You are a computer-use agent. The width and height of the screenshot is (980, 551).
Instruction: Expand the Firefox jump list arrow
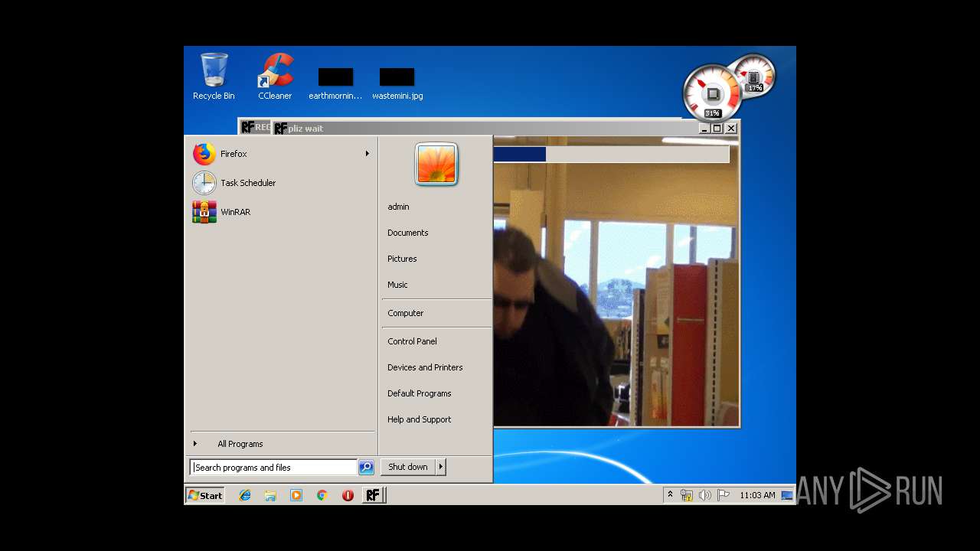pos(367,154)
